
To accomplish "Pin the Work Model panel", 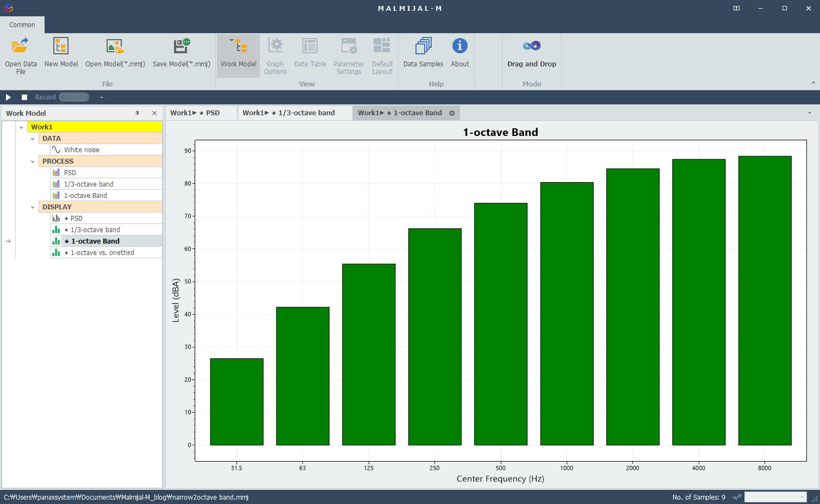I will click(x=138, y=113).
